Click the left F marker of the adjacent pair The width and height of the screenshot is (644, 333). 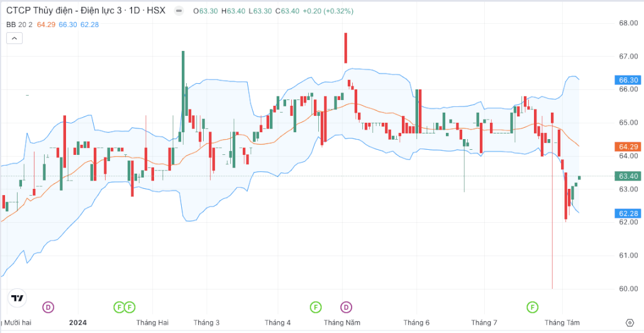[x=119, y=307]
